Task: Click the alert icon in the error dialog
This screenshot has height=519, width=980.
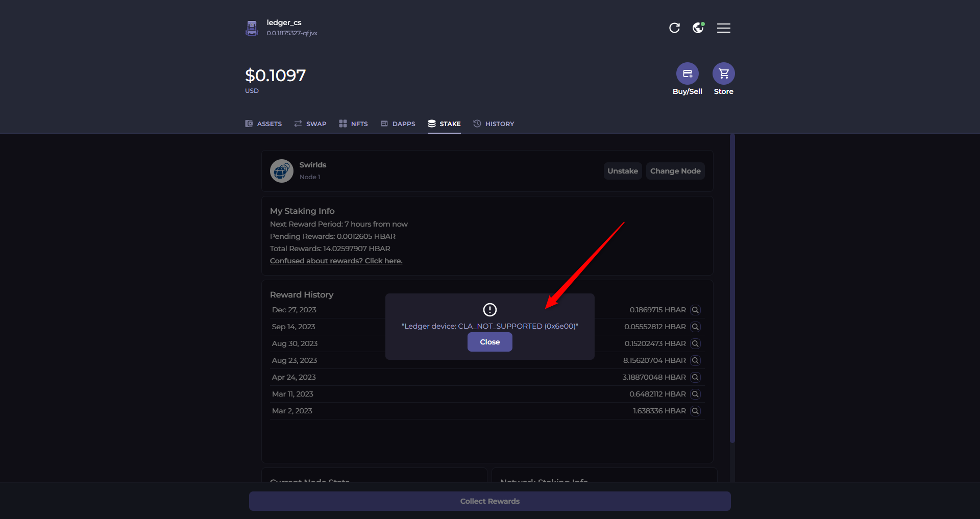Action: [489, 309]
